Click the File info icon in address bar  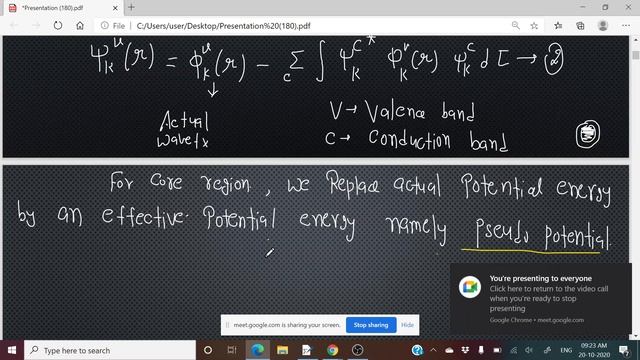pos(105,25)
